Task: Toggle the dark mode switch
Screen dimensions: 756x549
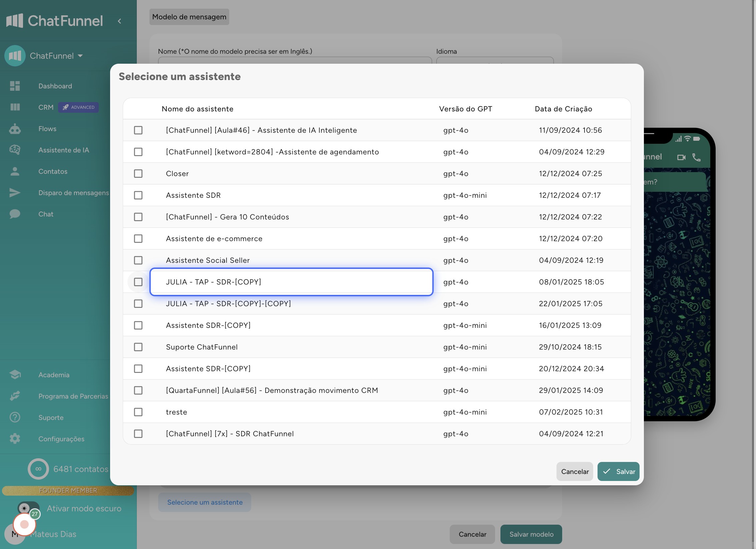Action: [x=28, y=508]
